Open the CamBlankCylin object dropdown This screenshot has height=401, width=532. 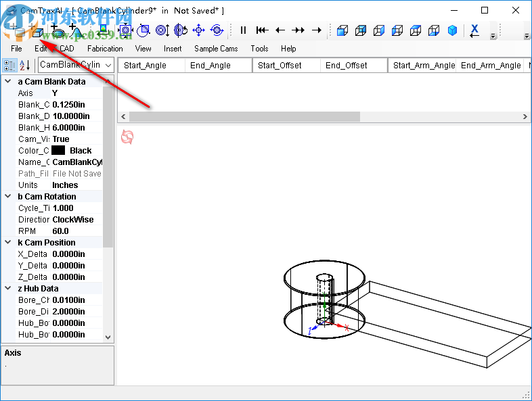tap(106, 65)
